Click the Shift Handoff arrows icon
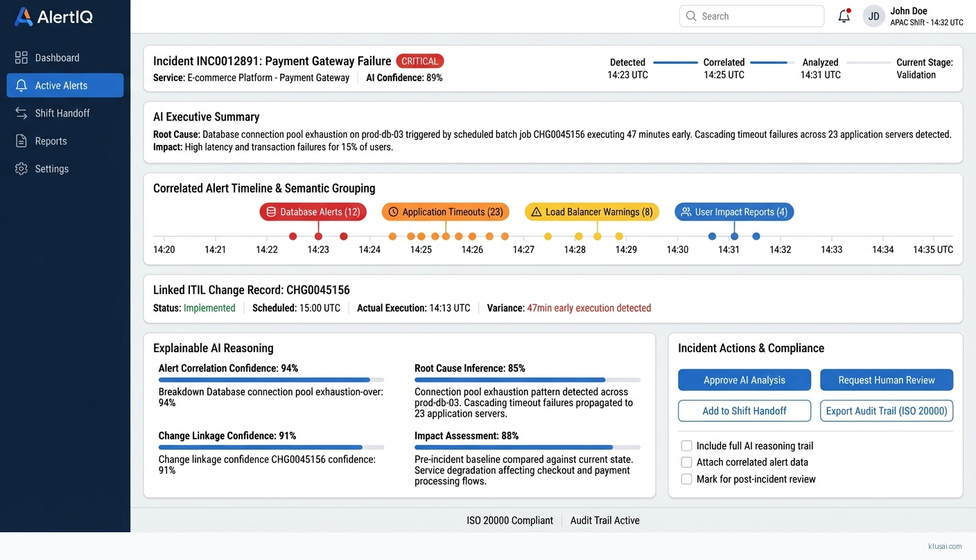The width and height of the screenshot is (976, 560). click(x=21, y=113)
